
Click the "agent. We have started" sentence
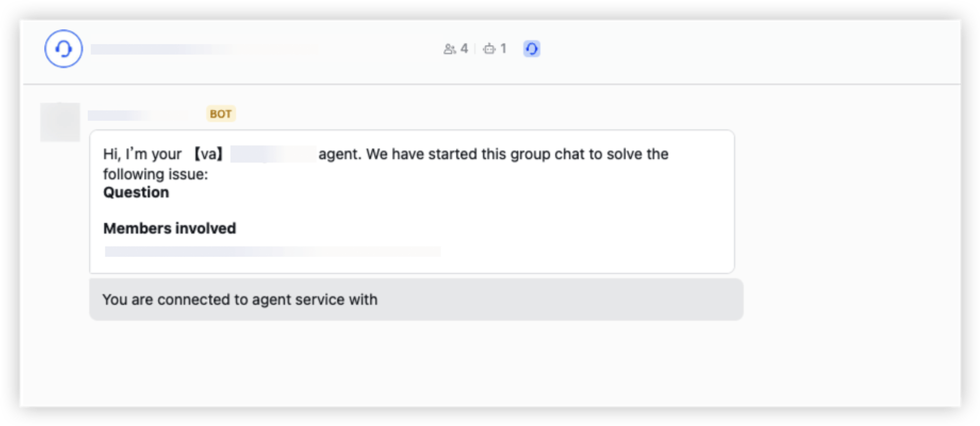click(x=493, y=154)
